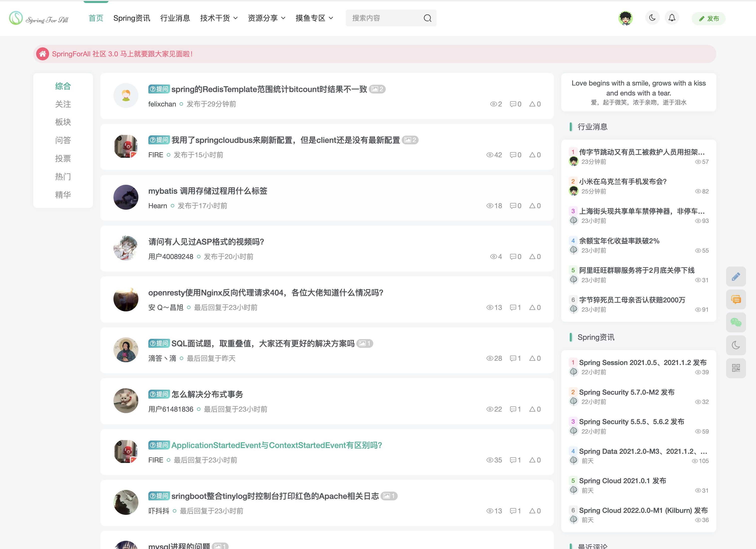Click 用户61481836's cat avatar
The image size is (756, 549).
tap(126, 401)
